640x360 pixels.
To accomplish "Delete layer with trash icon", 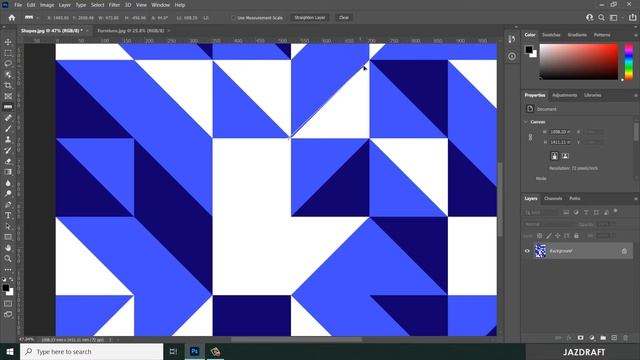I will pyautogui.click(x=625, y=338).
